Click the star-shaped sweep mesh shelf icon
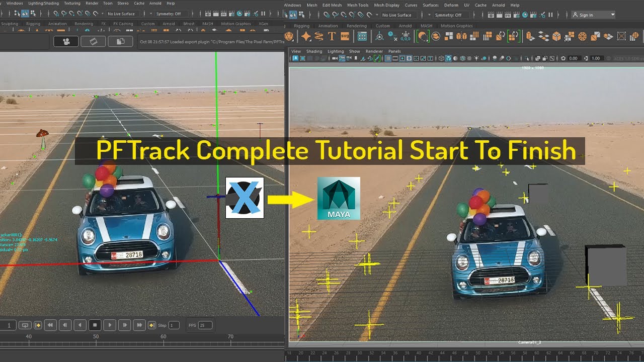The image size is (644, 362). (306, 36)
